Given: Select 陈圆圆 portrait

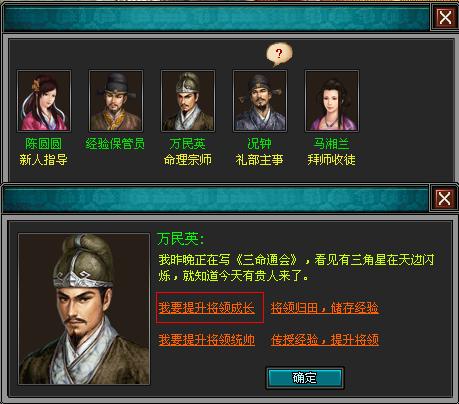Looking at the screenshot, I should click(44, 101).
